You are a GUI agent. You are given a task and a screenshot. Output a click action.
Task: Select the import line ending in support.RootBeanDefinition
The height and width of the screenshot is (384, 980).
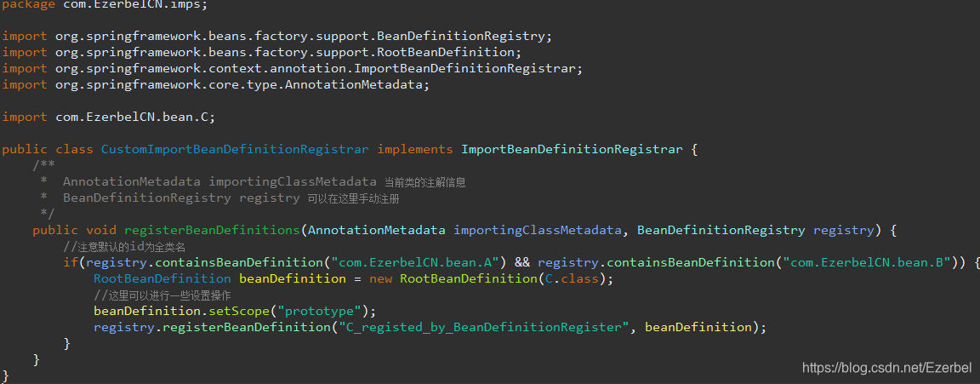pyautogui.click(x=262, y=52)
